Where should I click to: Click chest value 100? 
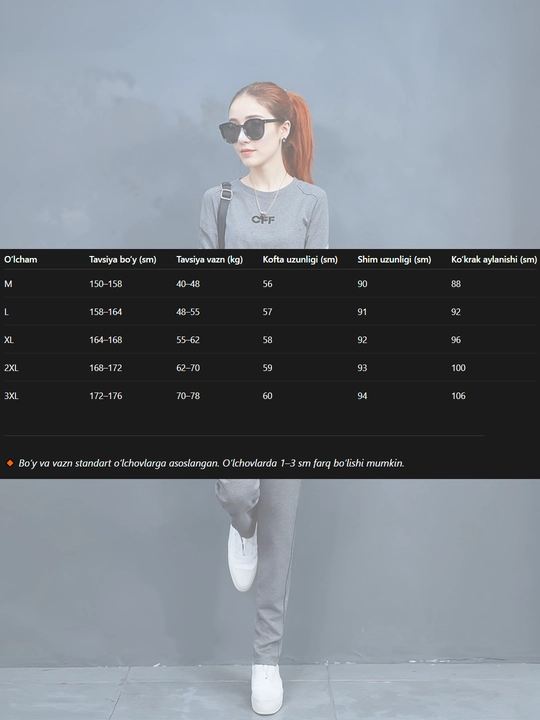click(458, 368)
